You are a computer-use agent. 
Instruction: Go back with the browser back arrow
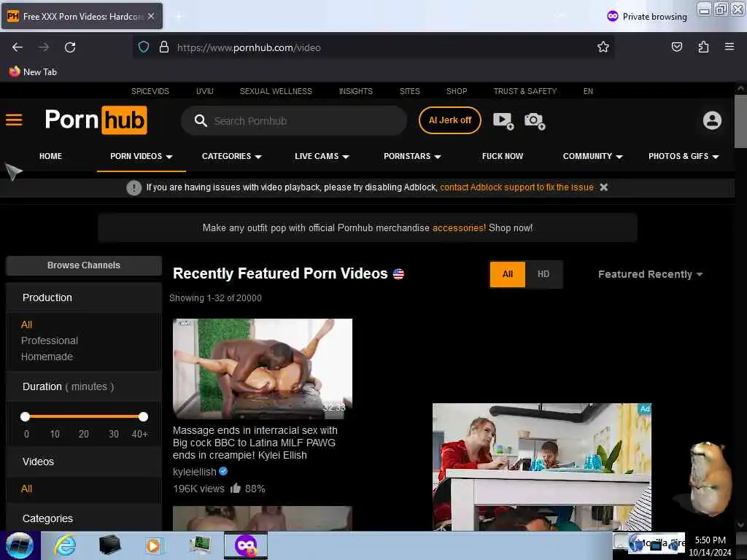18,47
